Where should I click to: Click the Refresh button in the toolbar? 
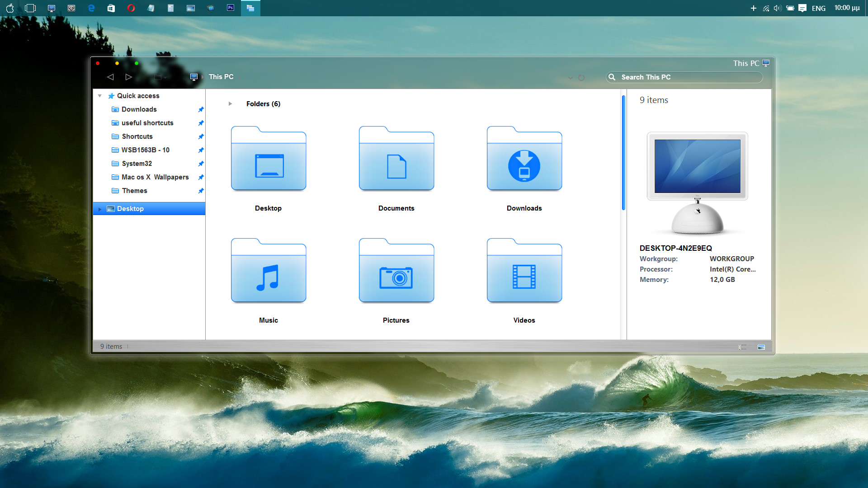point(581,77)
